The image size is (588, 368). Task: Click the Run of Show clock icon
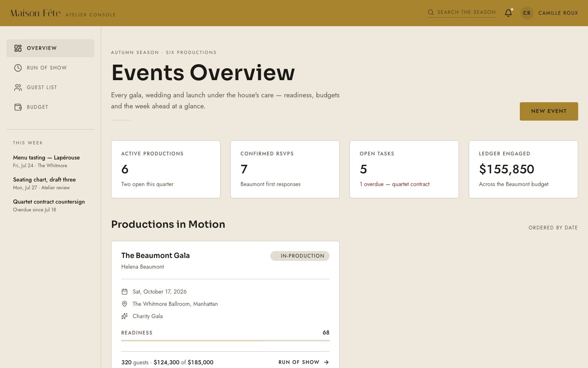(18, 68)
